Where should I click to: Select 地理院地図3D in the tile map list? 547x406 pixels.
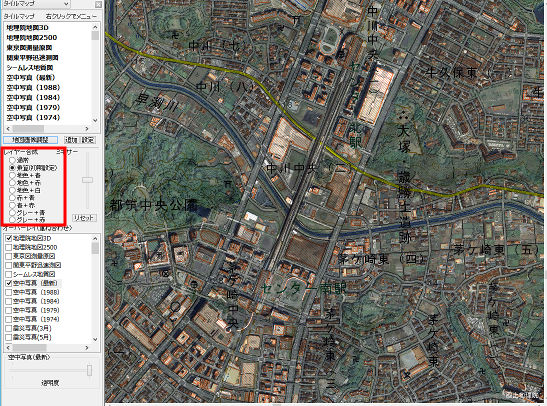pyautogui.click(x=28, y=28)
